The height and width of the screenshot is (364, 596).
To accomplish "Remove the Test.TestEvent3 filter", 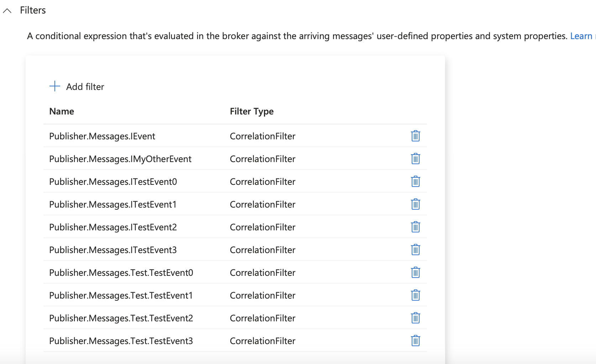I will 415,341.
